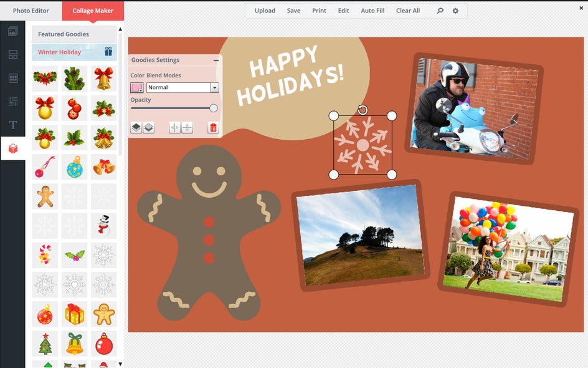Click the rotate handle above snowflake

[x=363, y=110]
